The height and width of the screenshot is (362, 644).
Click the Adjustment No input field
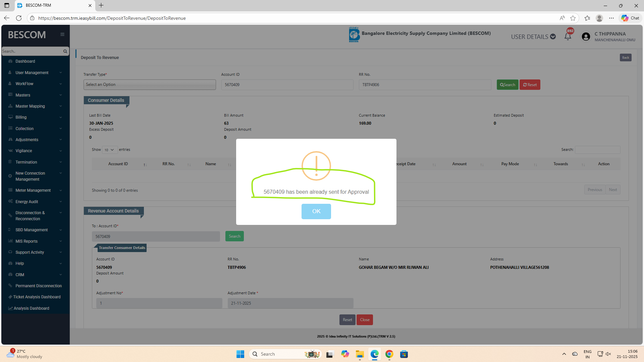point(159,303)
